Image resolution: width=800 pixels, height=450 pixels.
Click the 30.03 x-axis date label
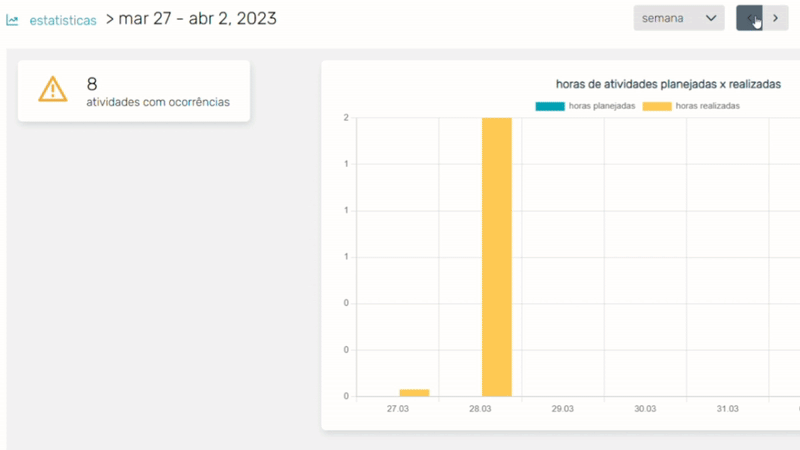click(645, 409)
